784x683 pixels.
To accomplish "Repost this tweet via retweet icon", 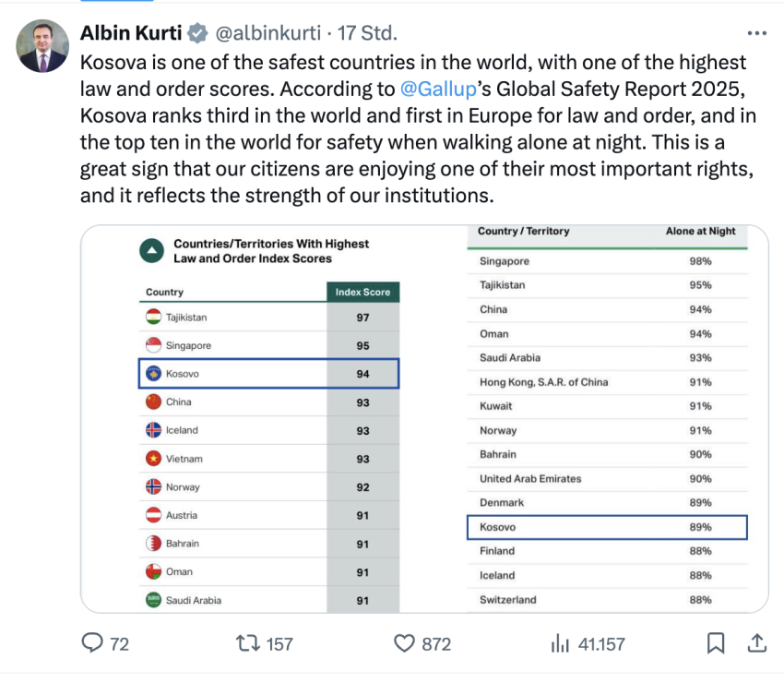I will (247, 643).
